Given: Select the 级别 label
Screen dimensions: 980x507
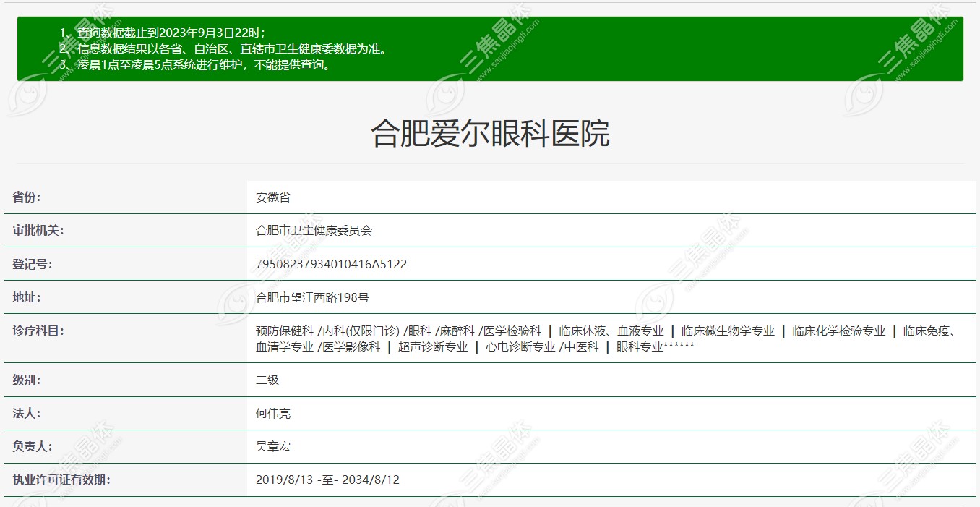Looking at the screenshot, I should (x=27, y=380).
